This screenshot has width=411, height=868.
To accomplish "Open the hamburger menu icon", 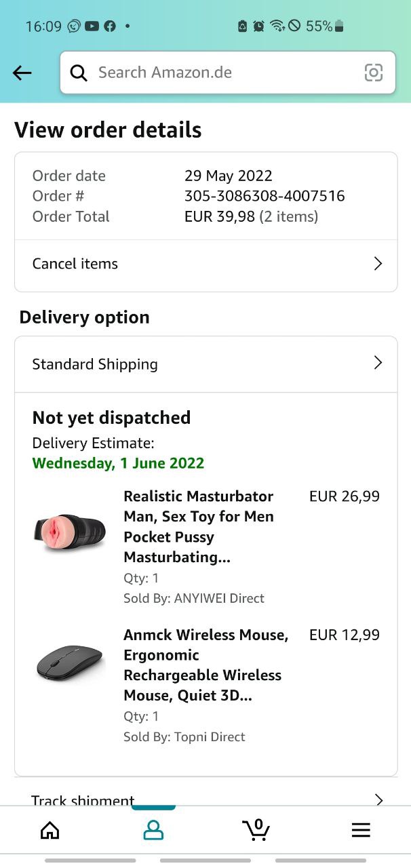I will pyautogui.click(x=361, y=829).
